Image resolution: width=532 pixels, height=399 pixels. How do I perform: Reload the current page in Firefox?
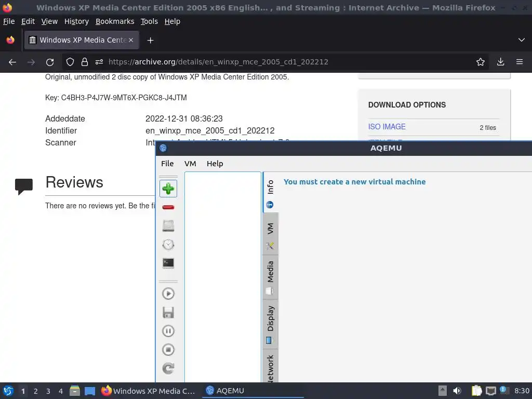point(50,62)
